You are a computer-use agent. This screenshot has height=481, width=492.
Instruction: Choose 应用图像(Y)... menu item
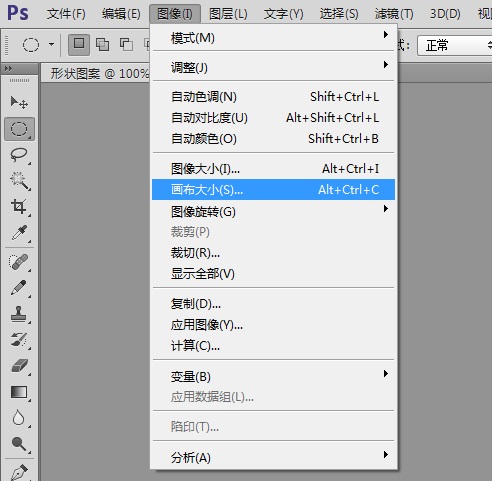tap(273, 324)
